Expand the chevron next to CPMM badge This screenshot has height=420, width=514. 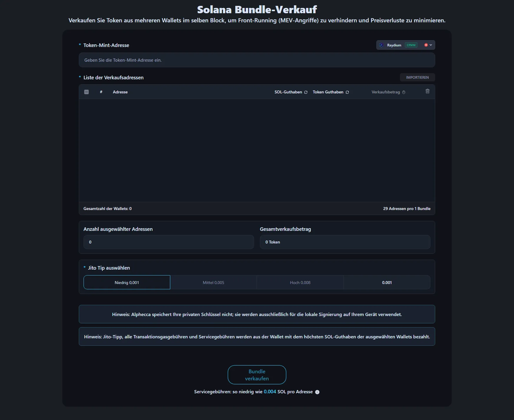431,45
